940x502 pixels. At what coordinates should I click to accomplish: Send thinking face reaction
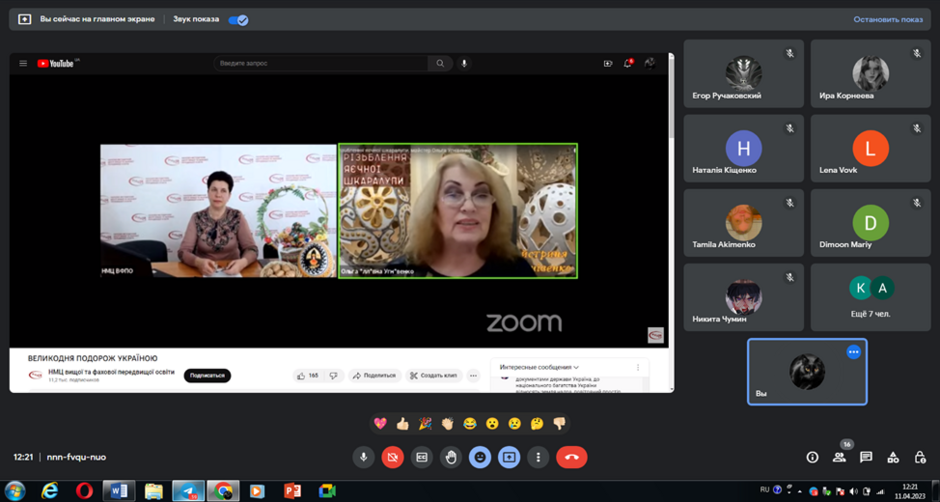click(x=537, y=423)
